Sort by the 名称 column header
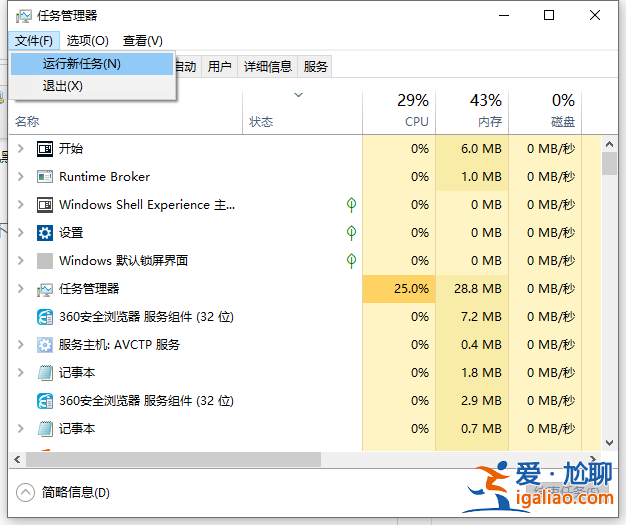This screenshot has width=626, height=525. [27, 121]
